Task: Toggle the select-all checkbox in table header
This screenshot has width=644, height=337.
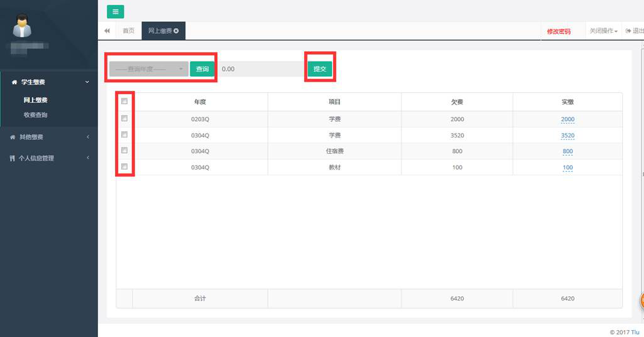Action: [x=124, y=102]
